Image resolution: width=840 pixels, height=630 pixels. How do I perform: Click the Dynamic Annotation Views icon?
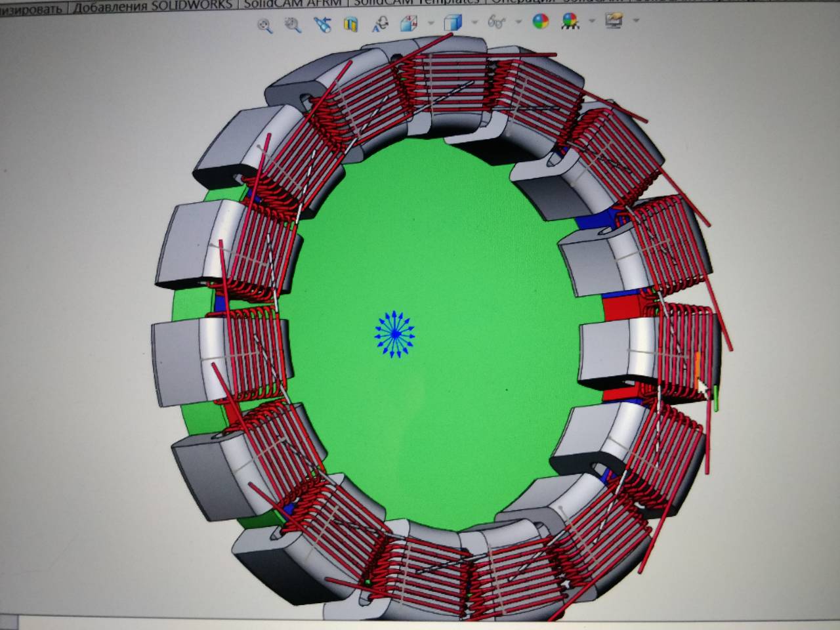(380, 24)
